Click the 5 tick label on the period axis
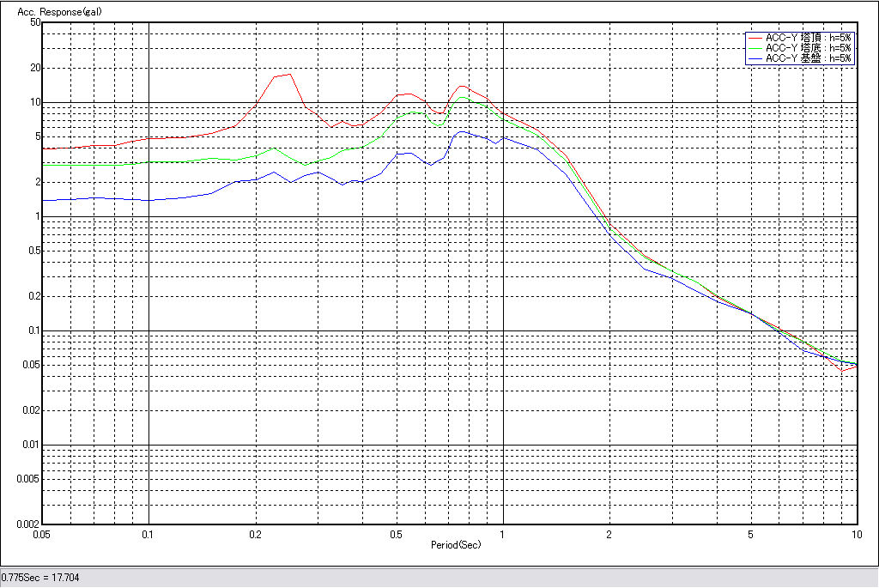 [751, 534]
